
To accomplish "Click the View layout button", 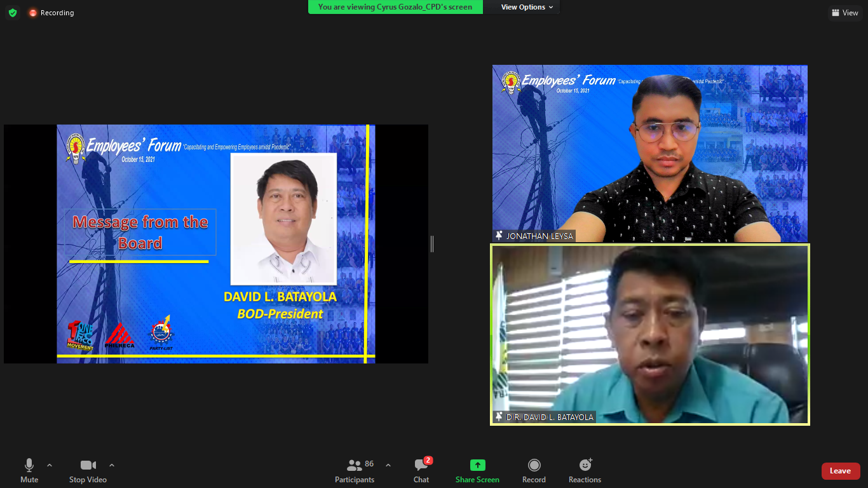I will (845, 13).
